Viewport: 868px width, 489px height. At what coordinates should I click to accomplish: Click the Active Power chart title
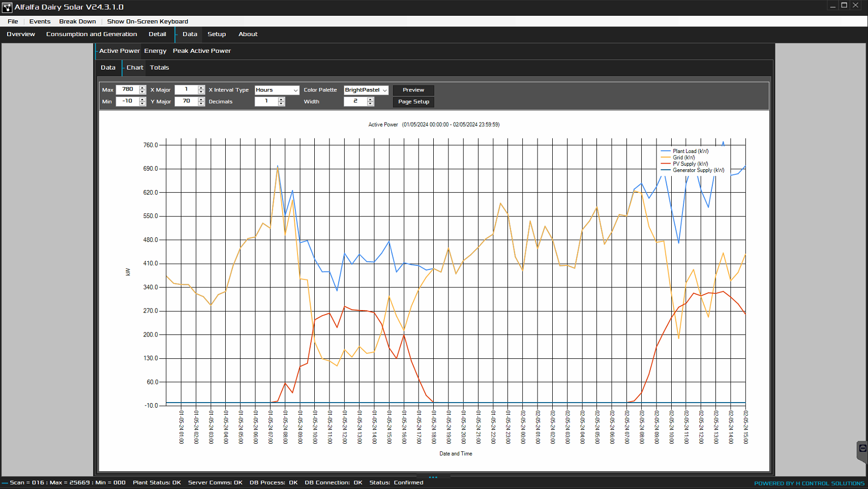pyautogui.click(x=434, y=125)
